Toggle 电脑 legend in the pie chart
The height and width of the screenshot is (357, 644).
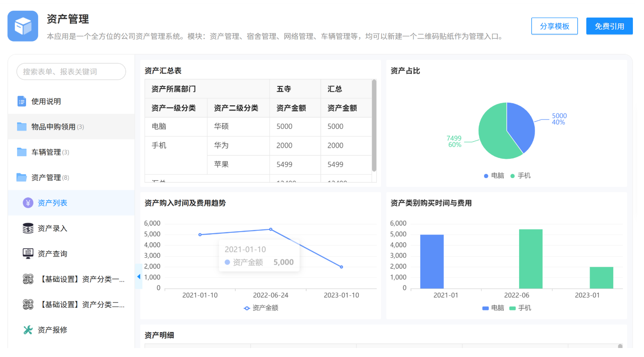[494, 176]
